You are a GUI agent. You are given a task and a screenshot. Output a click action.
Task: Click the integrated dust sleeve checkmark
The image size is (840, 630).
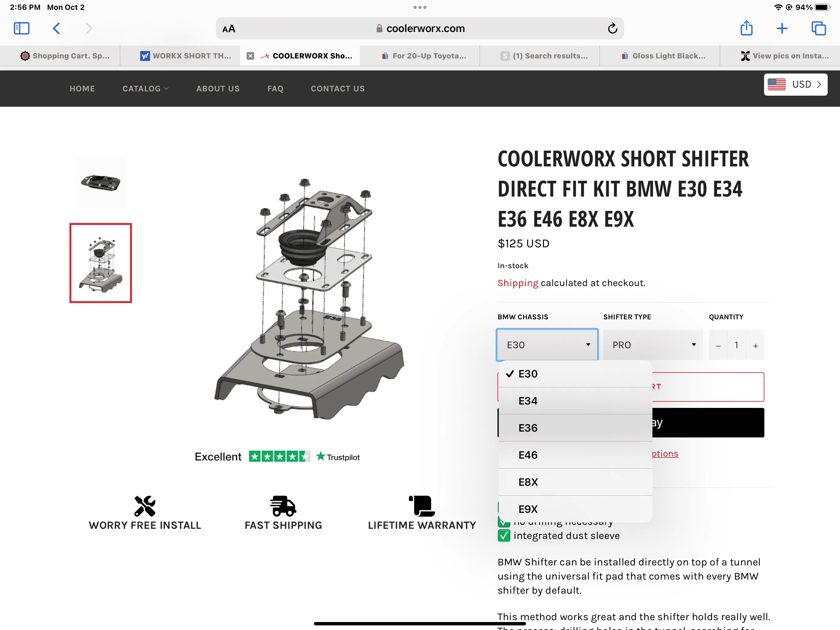tap(504, 536)
